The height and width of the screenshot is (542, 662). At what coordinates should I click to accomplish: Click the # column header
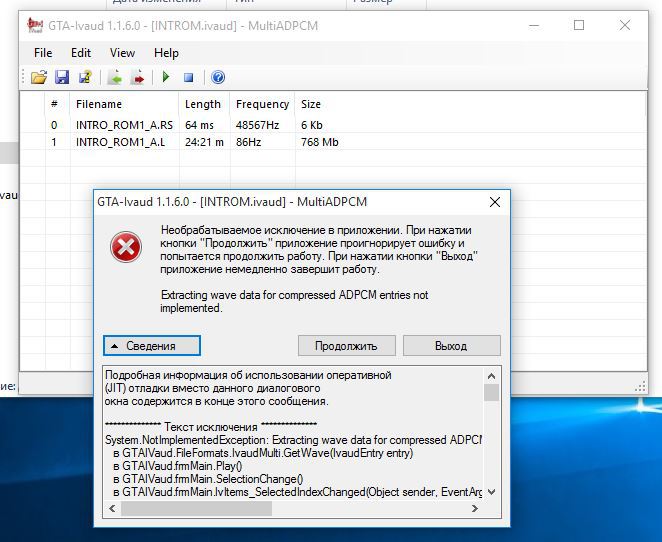[57, 104]
